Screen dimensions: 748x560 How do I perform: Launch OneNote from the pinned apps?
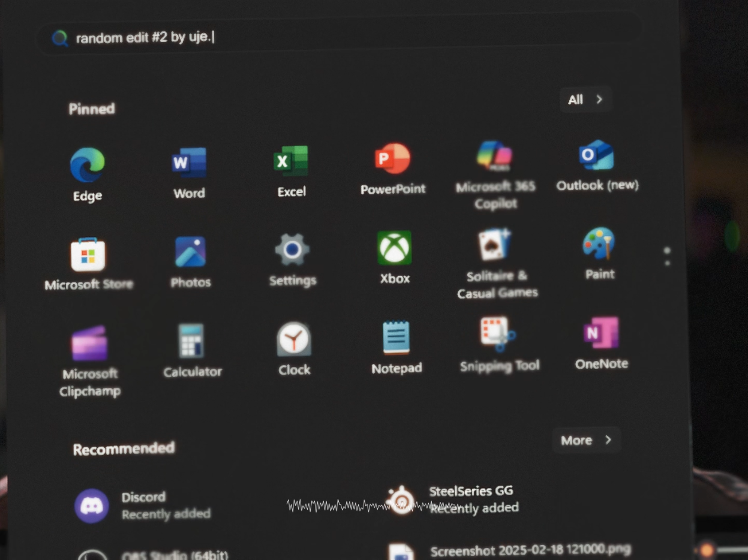click(601, 344)
